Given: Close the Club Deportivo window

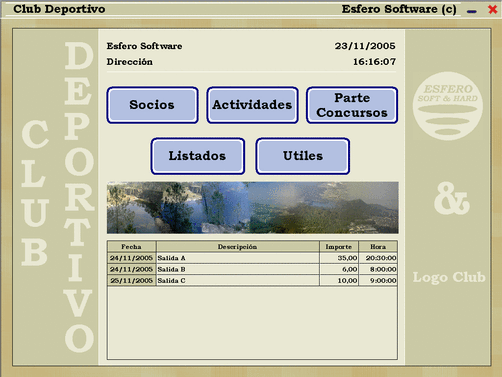Looking at the screenshot, I should 492,9.
